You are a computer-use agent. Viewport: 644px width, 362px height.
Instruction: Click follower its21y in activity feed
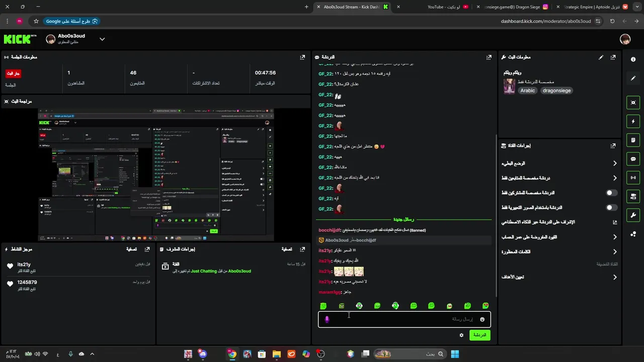24,264
